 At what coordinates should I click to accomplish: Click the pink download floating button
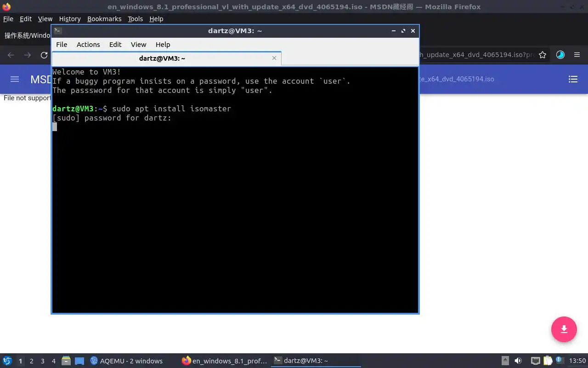coord(564,329)
